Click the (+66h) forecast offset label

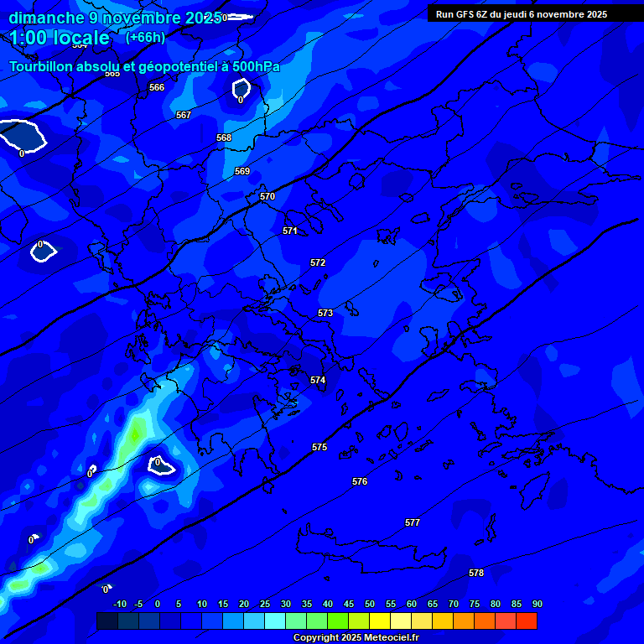coord(145,37)
